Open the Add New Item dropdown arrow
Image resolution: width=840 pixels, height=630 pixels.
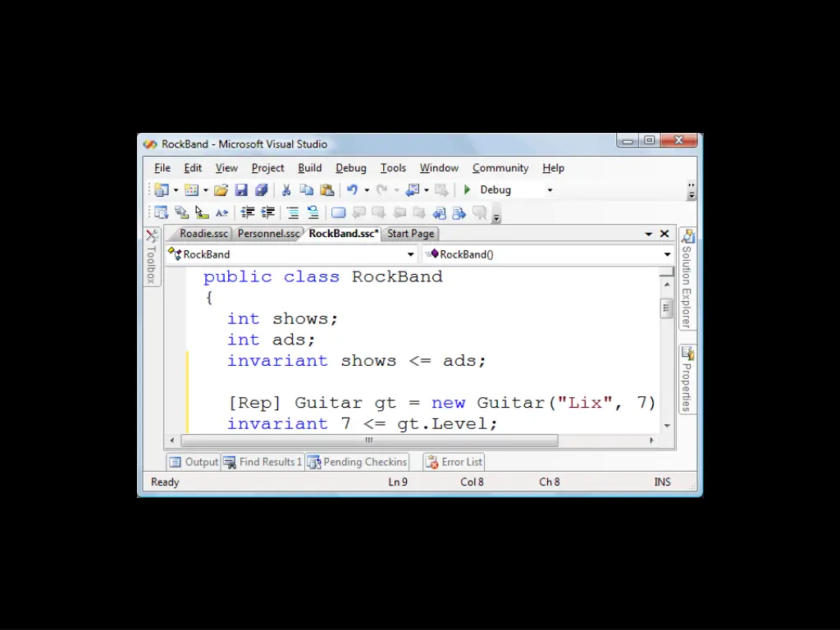click(205, 190)
